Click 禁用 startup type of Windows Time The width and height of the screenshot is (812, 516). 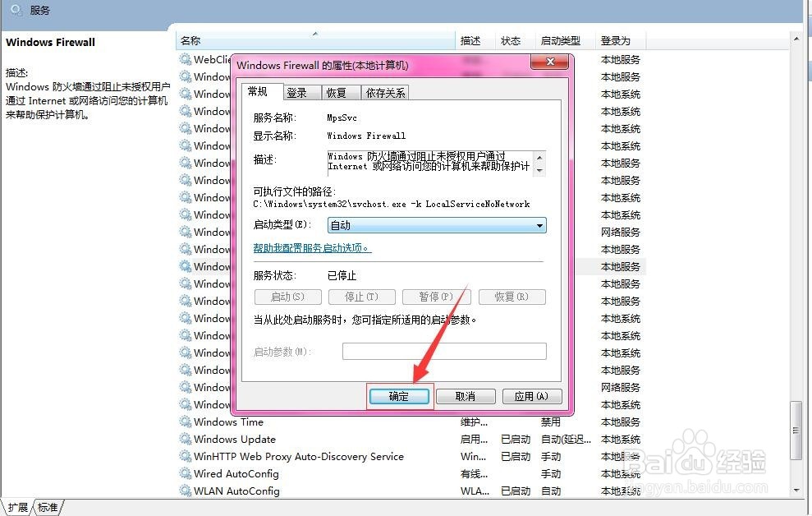[550, 422]
